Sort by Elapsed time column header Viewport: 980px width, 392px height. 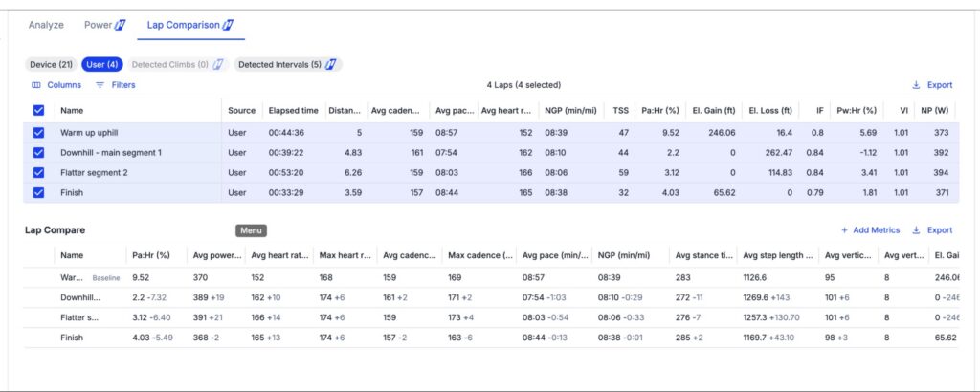pyautogui.click(x=294, y=111)
